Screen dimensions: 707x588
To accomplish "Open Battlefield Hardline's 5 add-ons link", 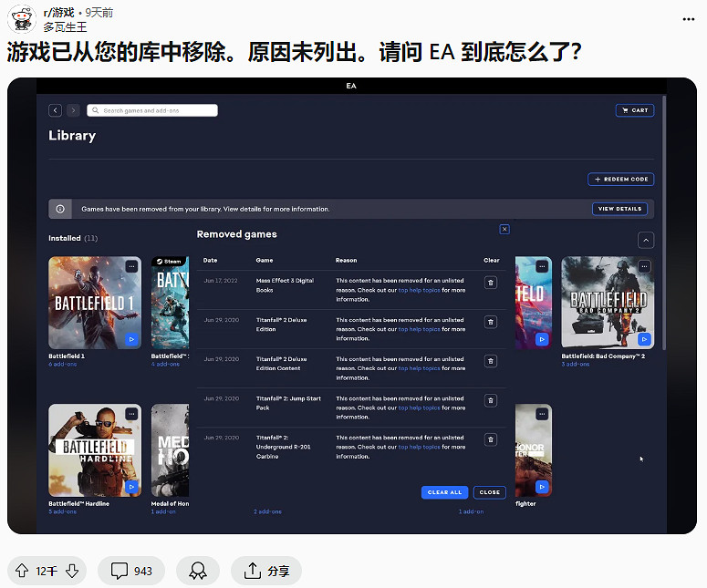I will 63,511.
